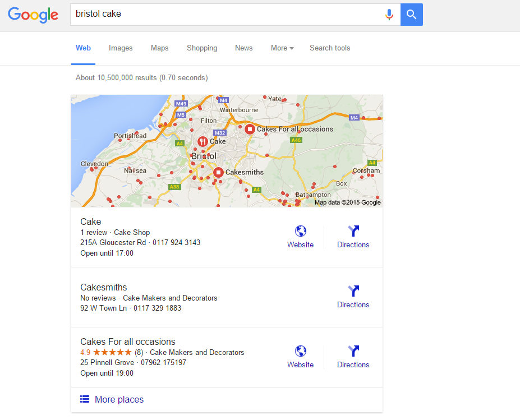Expand the More dropdown menu

click(282, 48)
